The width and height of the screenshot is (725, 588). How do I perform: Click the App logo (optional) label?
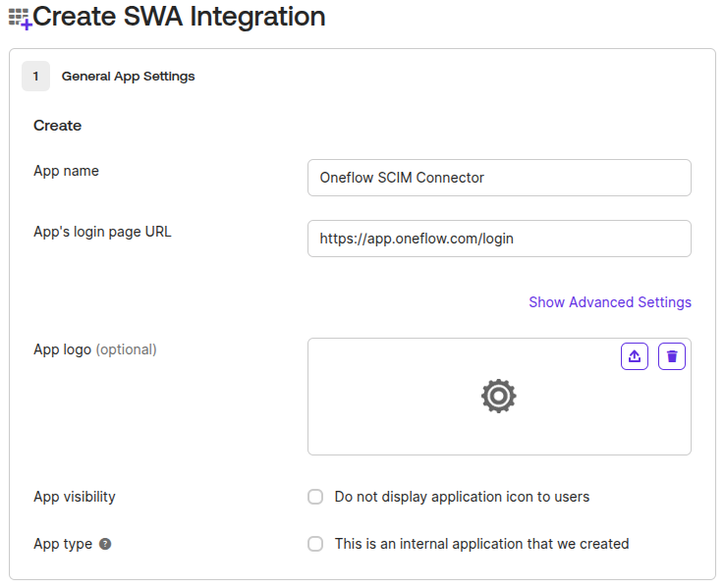coord(95,349)
